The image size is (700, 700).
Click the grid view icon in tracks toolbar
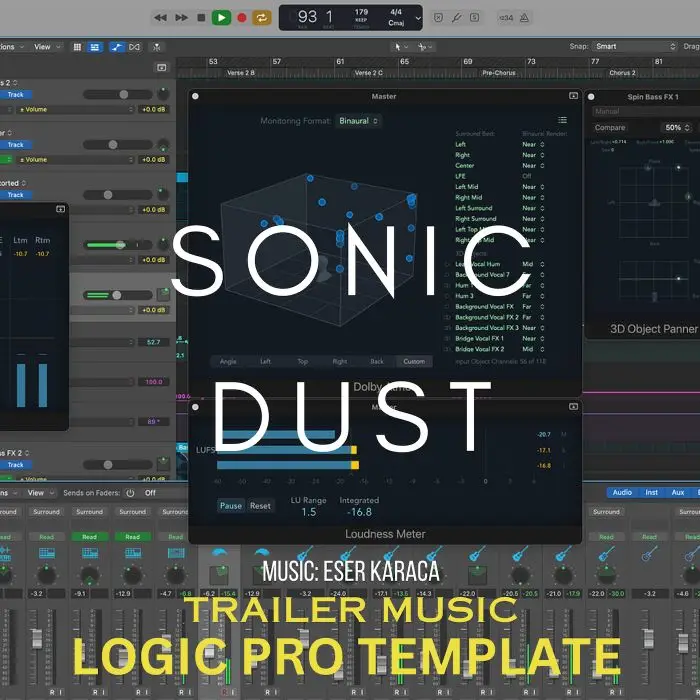[x=77, y=47]
